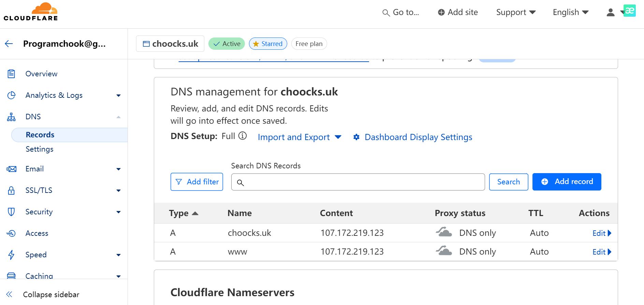Click the Access icon in sidebar
Viewport: 644px width, 305px height.
point(11,233)
